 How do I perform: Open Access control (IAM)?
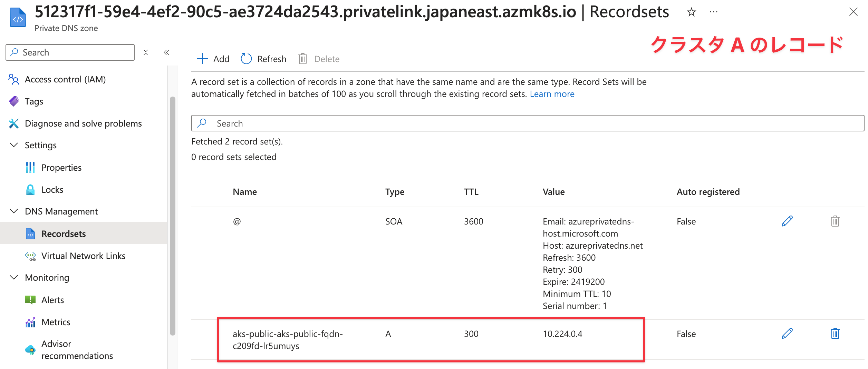(x=65, y=79)
